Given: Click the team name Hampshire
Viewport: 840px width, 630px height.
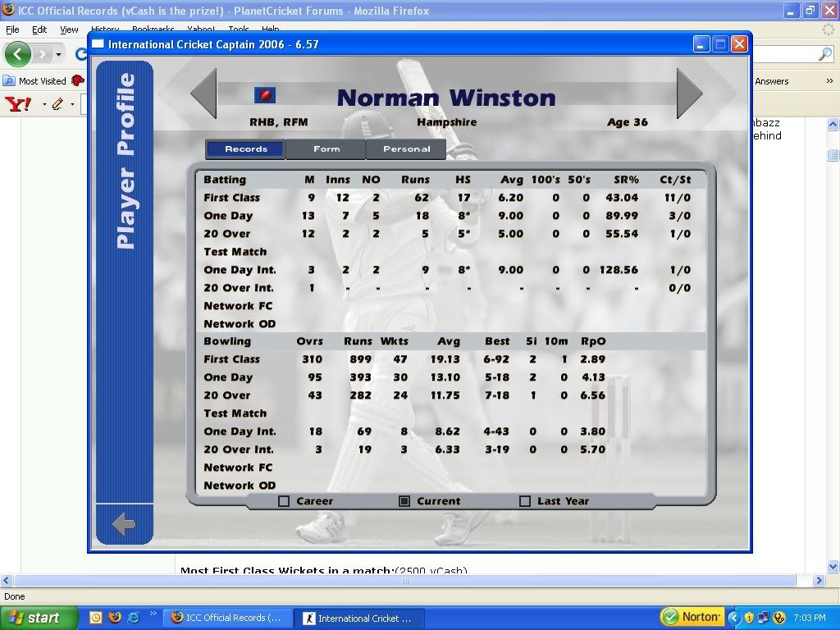Looking at the screenshot, I should 447,122.
